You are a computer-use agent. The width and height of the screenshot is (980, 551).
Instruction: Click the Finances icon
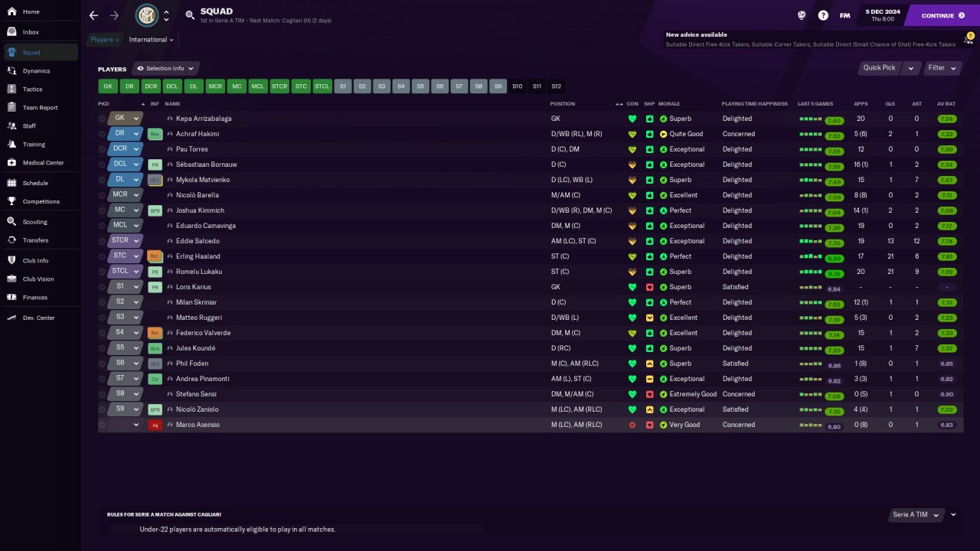click(x=11, y=297)
